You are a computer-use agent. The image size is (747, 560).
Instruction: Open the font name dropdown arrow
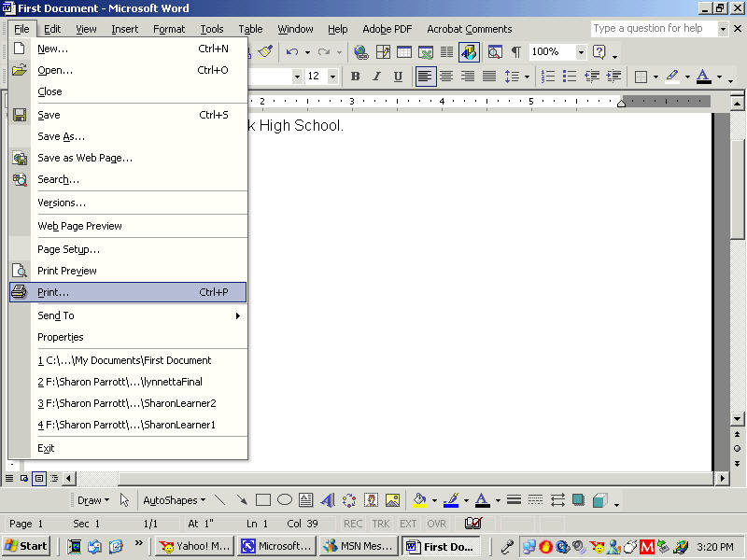click(x=297, y=77)
